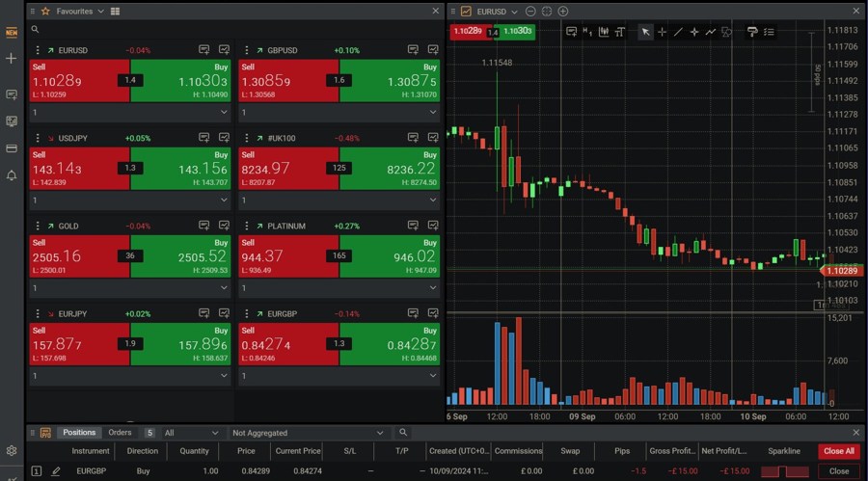Open new order ticket for USDJPY
Screen dimensions: 868x481
coord(204,138)
